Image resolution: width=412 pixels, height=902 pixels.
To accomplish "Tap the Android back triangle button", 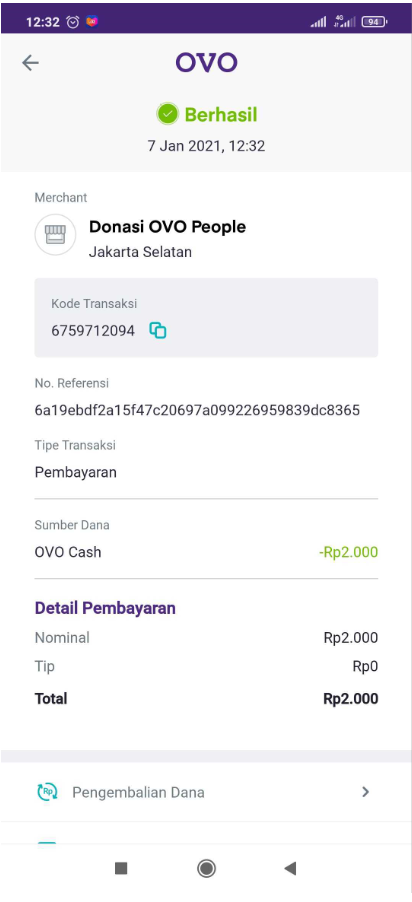I will [291, 868].
